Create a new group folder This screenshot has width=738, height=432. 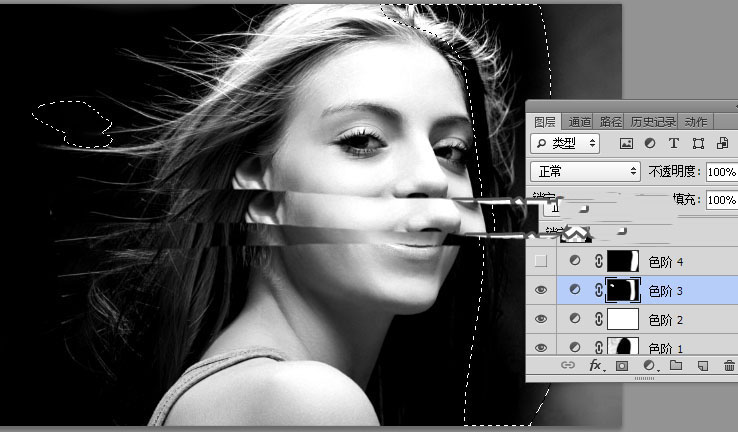click(x=676, y=366)
